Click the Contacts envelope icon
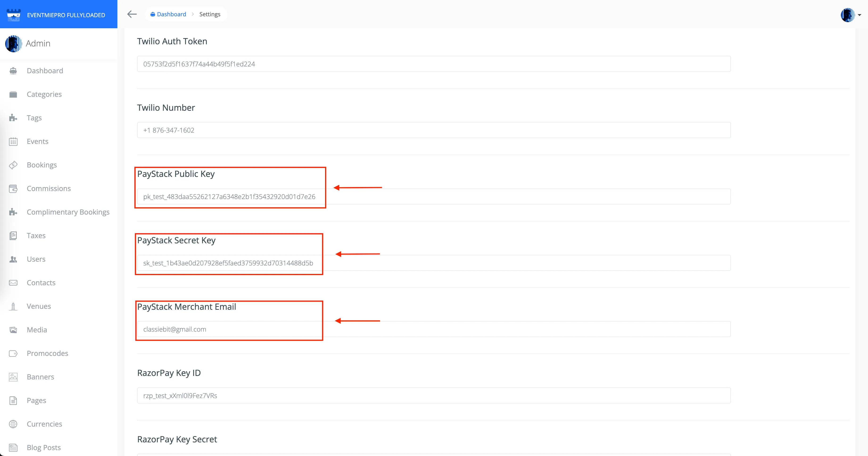This screenshot has width=868, height=456. pyautogui.click(x=13, y=283)
